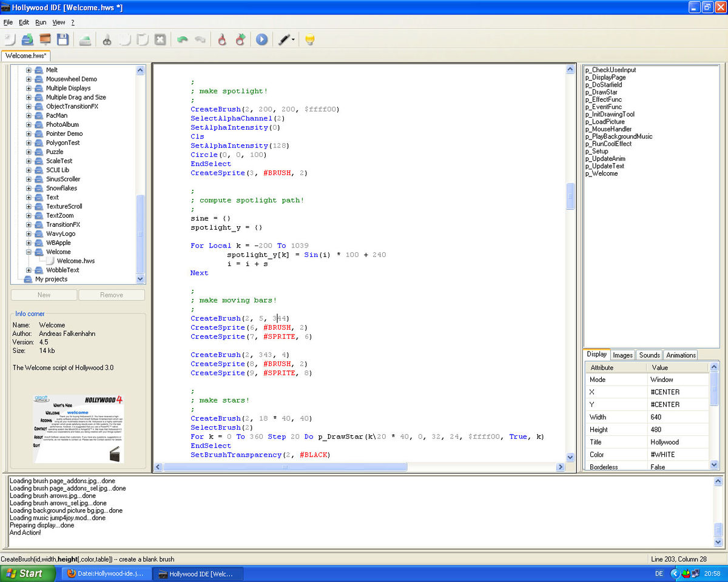Viewport: 728px width, 582px height.
Task: Expand the Melt tree node
Action: (29, 70)
